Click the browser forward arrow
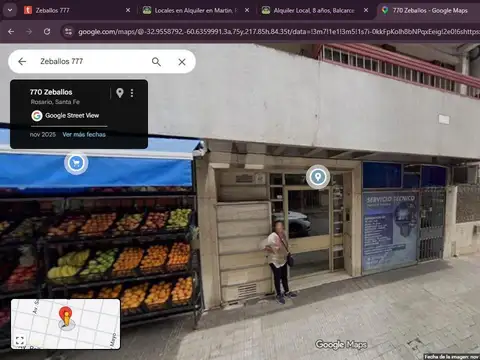The width and height of the screenshot is (480, 360). [x=29, y=32]
